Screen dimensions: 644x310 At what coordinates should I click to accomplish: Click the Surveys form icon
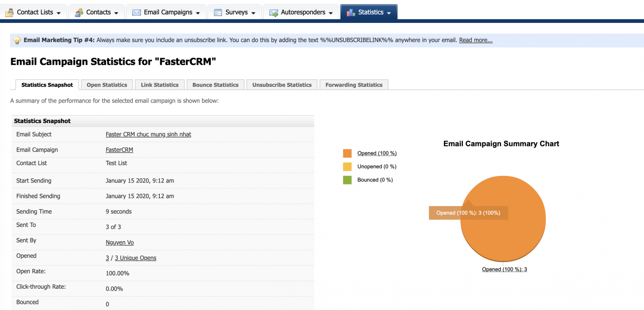click(x=218, y=12)
